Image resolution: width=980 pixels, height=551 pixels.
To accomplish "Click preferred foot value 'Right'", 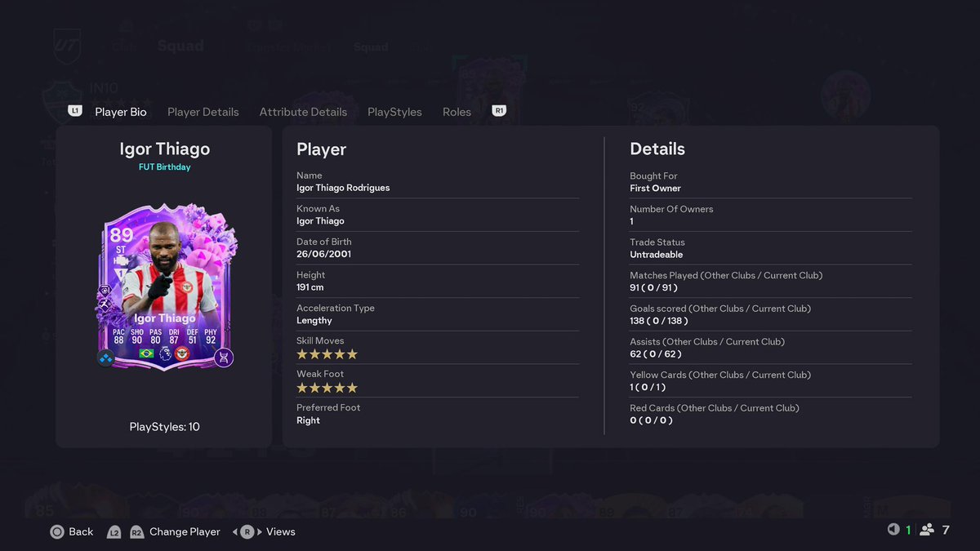I will 308,420.
